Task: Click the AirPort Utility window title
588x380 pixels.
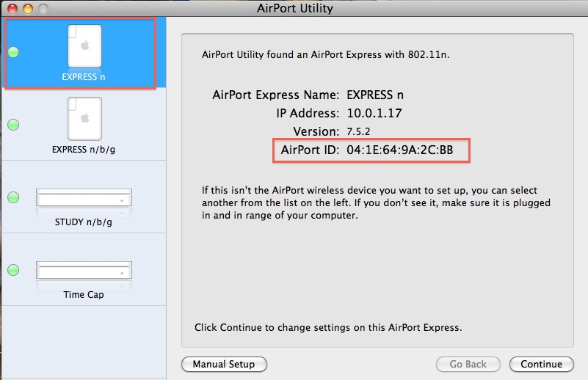Action: tap(295, 8)
